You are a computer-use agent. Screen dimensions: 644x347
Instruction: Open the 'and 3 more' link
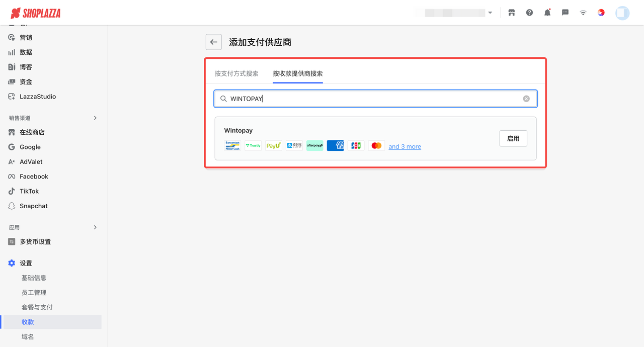click(405, 146)
